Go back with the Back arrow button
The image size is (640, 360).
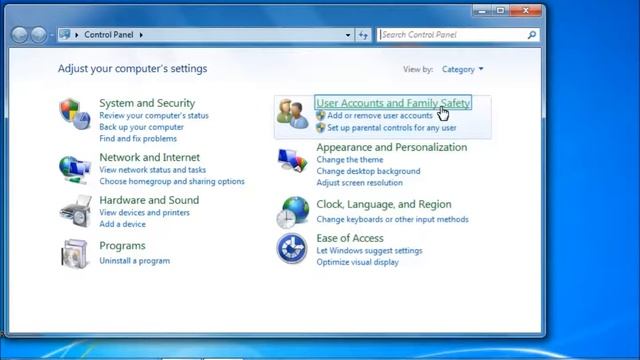[x=20, y=35]
